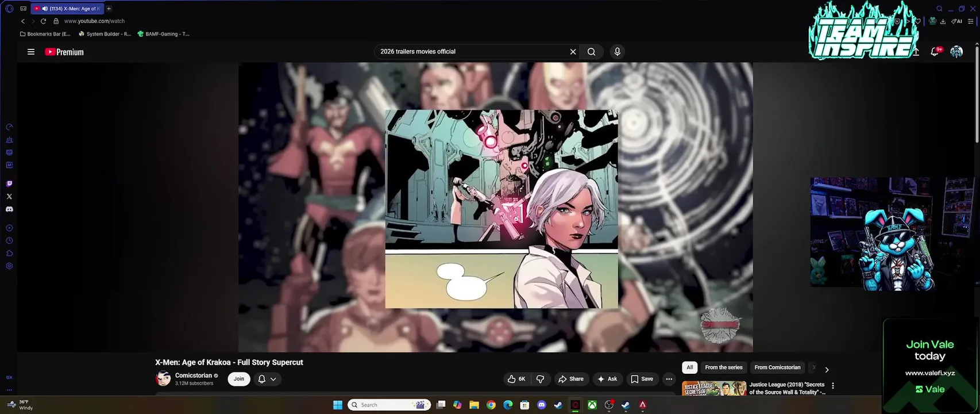The width and height of the screenshot is (980, 414).
Task: Open the System Builder bookmark
Action: pos(105,34)
